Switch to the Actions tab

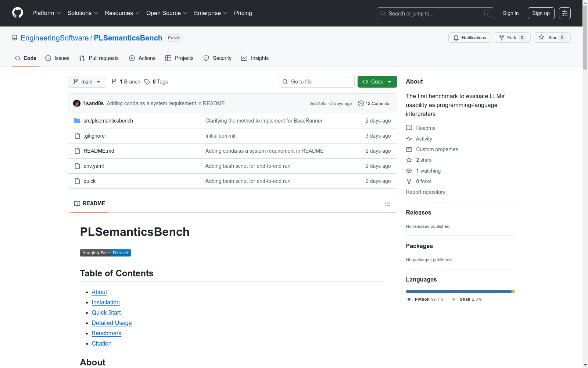(142, 58)
